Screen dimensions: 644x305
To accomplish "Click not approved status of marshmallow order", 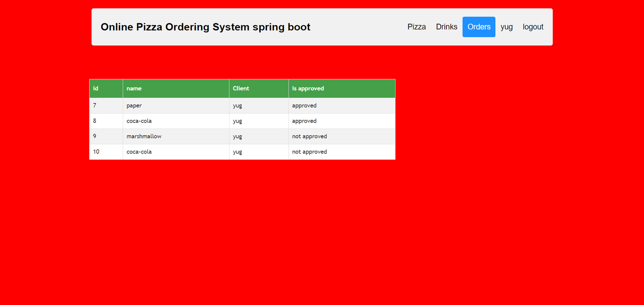I will pos(310,137).
